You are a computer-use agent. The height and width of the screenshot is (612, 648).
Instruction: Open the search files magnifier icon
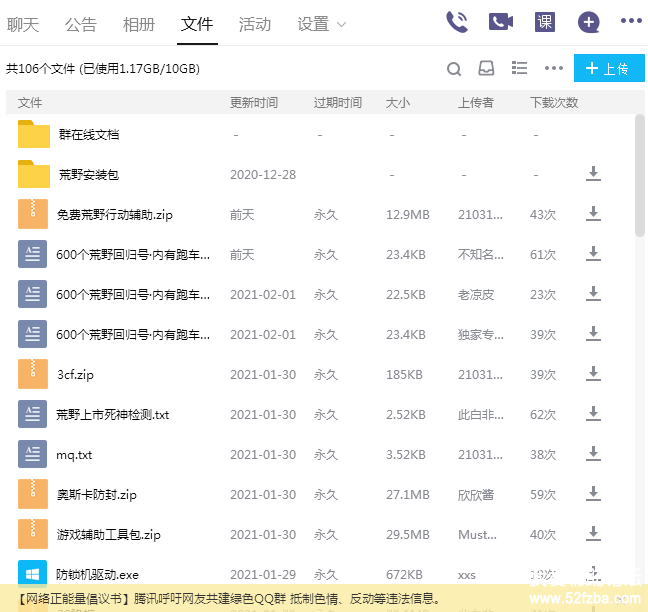pyautogui.click(x=454, y=69)
